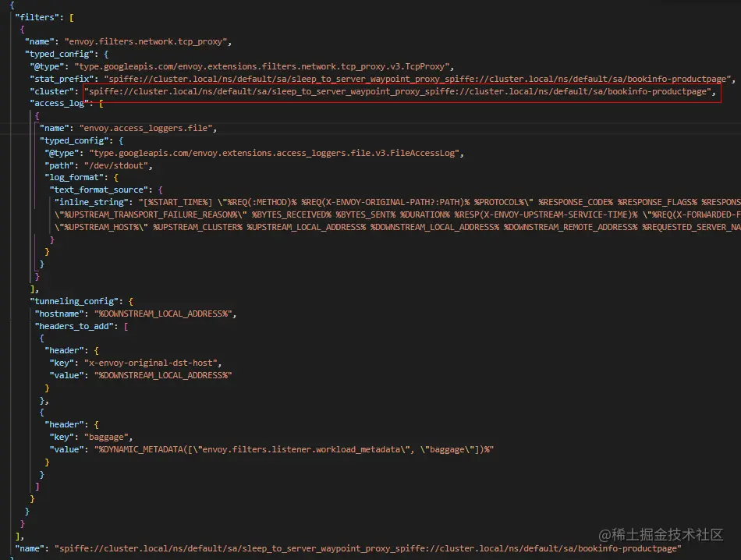Click the "tunneling_config" key
This screenshot has width=741, height=560.
74,301
